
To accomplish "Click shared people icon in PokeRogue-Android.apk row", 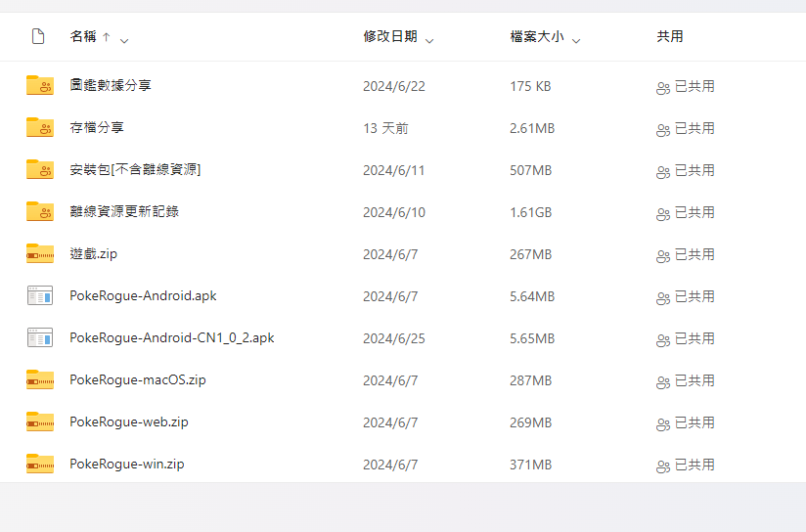I will [663, 298].
